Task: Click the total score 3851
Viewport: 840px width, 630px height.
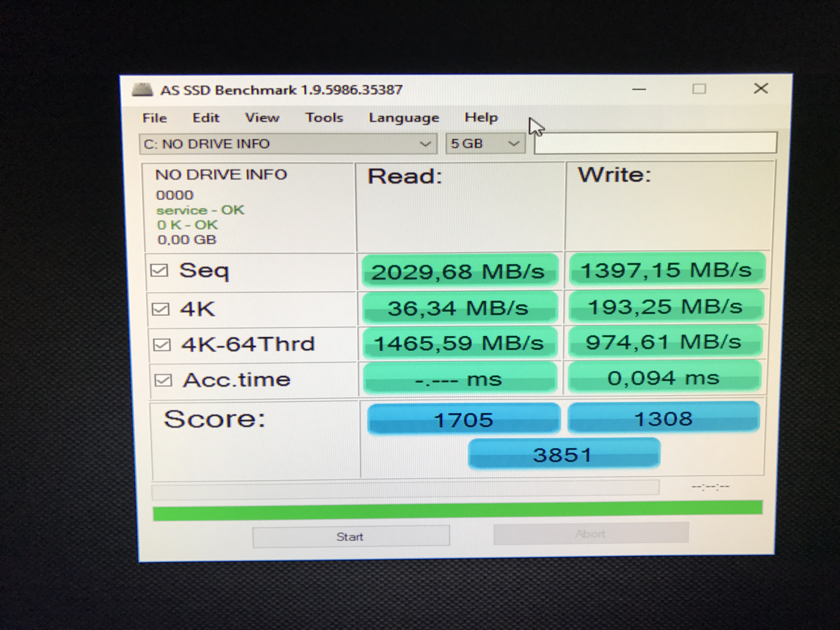Action: tap(564, 454)
